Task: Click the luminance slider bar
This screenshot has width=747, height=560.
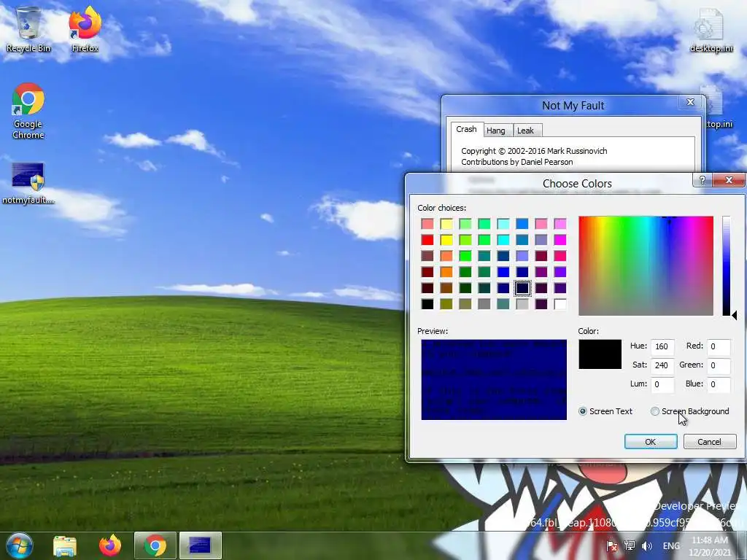Action: 726,265
